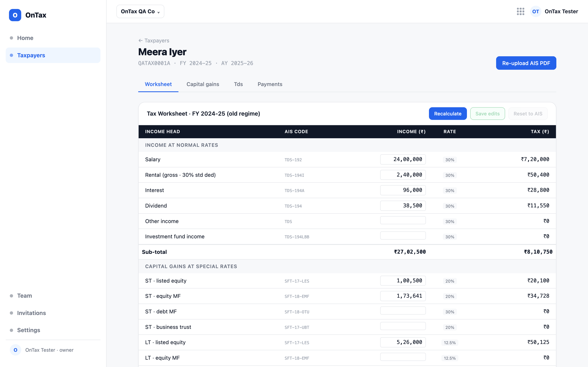Click the OT user avatar
Image resolution: width=588 pixels, height=367 pixels.
(536, 11)
